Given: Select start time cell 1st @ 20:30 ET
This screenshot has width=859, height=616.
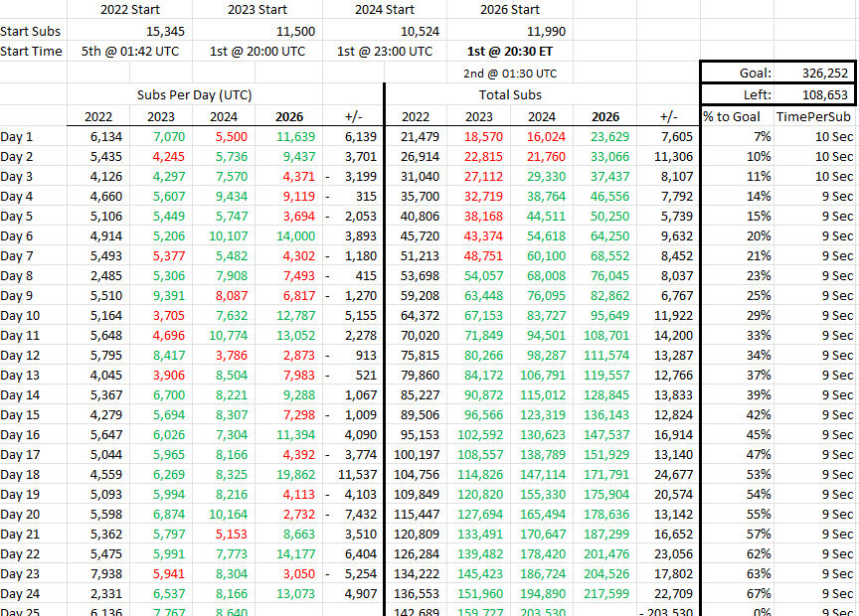Looking at the screenshot, I should pos(510,52).
